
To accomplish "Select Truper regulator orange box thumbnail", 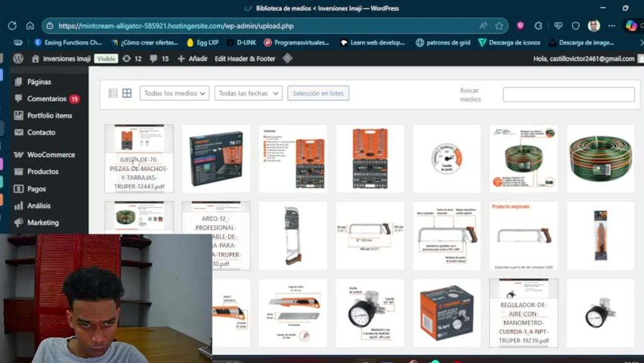I will point(447,313).
